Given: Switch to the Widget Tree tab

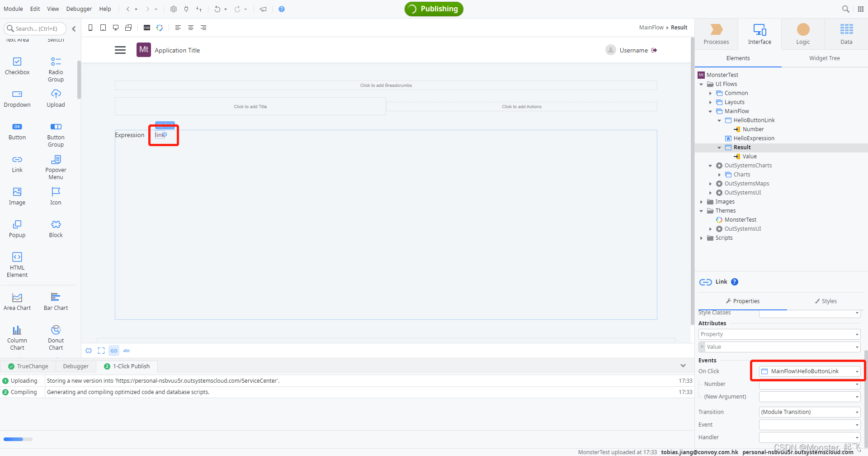Looking at the screenshot, I should pos(825,58).
